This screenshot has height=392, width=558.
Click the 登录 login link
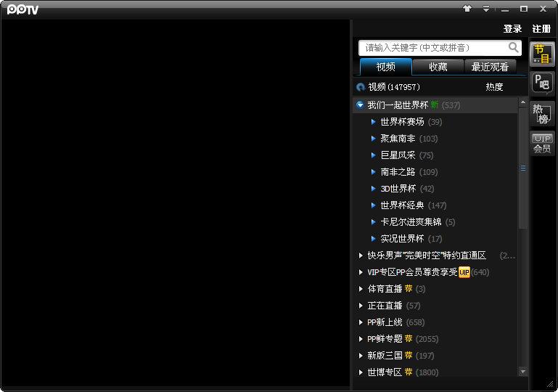click(x=512, y=29)
